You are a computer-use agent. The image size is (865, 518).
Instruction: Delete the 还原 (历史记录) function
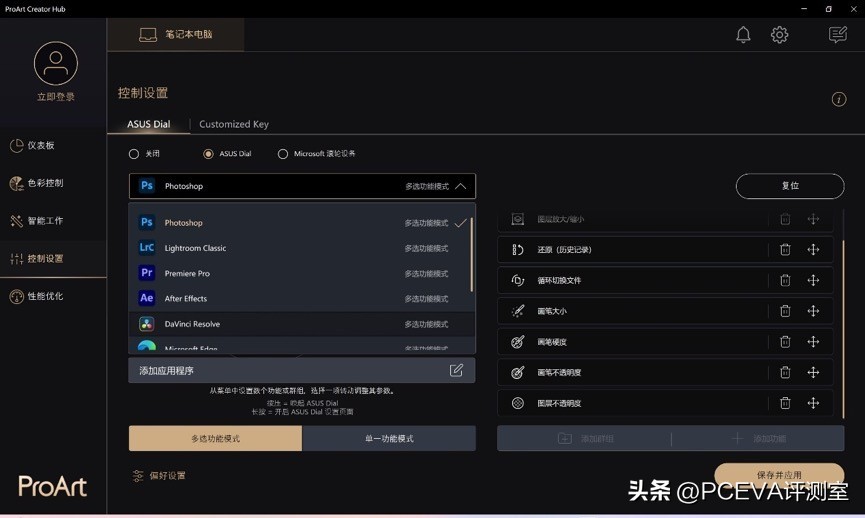(785, 249)
